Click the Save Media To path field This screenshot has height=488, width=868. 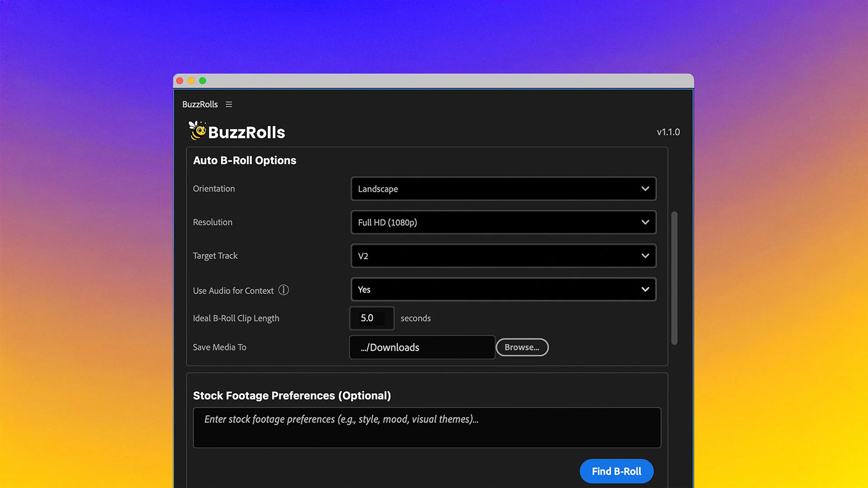[x=422, y=347]
